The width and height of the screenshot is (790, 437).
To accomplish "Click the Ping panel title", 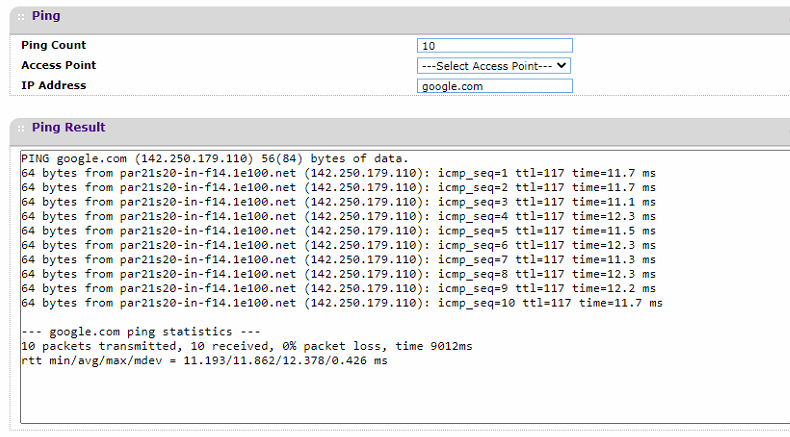I will tap(46, 16).
